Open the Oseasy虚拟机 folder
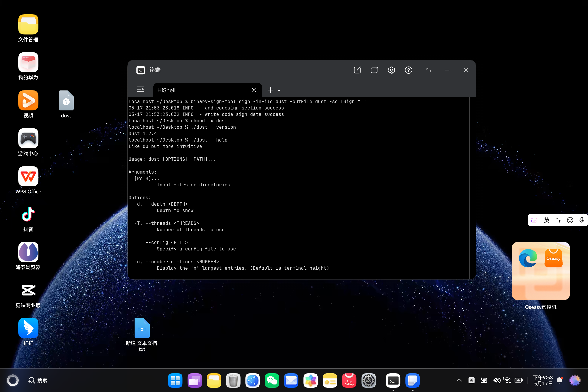The image size is (588, 392). point(541,271)
